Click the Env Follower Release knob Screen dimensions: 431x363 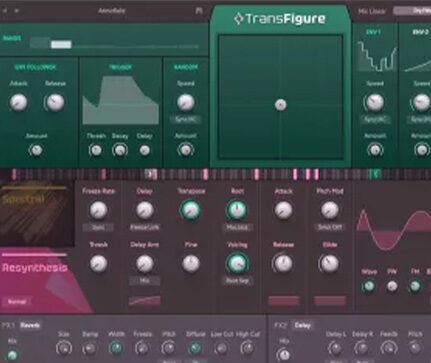coord(55,102)
